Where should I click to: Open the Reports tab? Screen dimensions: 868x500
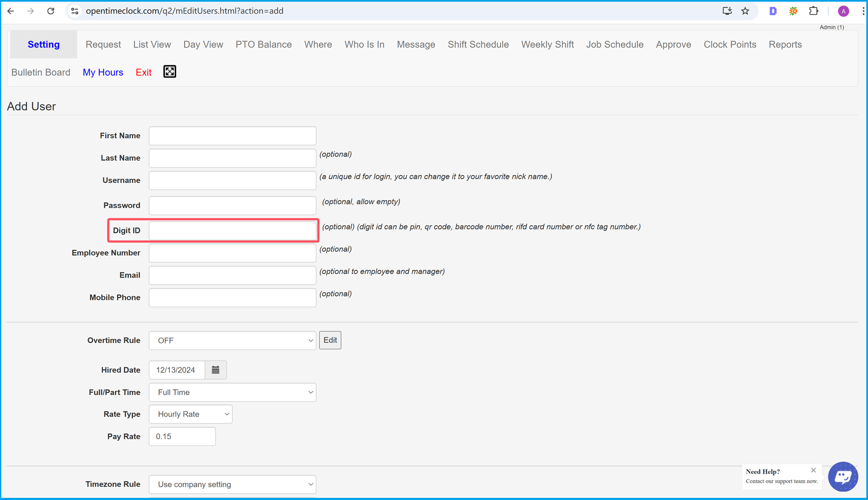pyautogui.click(x=785, y=44)
